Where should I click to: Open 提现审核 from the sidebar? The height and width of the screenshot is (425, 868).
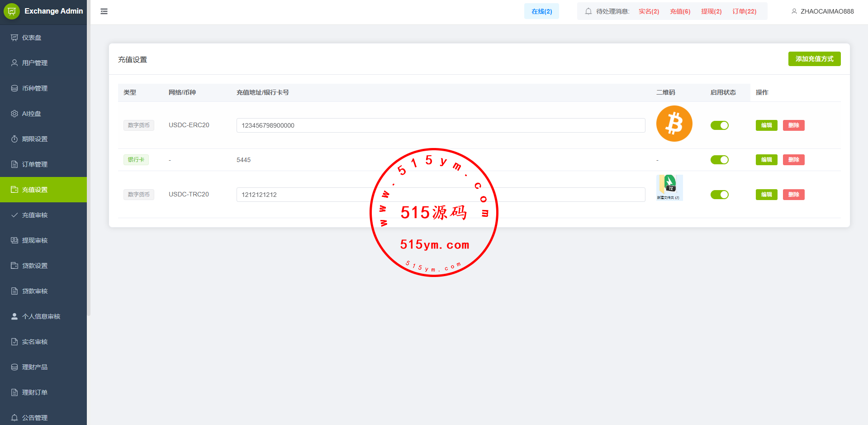coord(35,240)
